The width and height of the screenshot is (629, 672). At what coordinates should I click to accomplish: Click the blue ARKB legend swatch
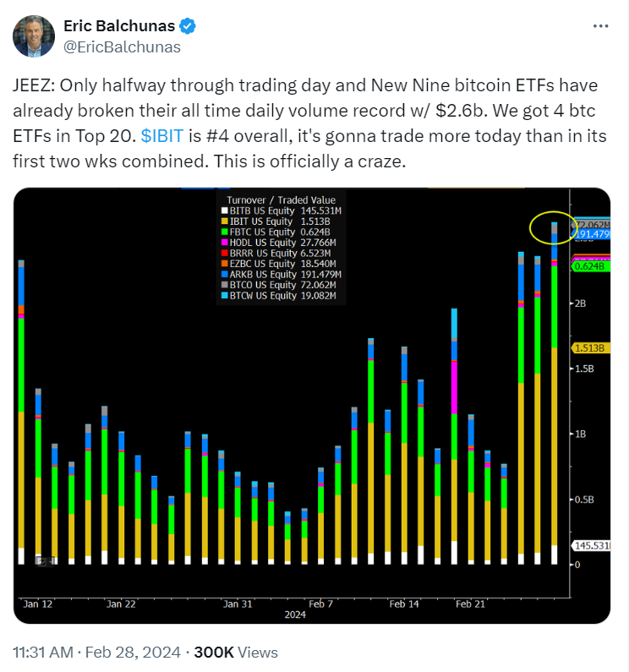click(224, 274)
